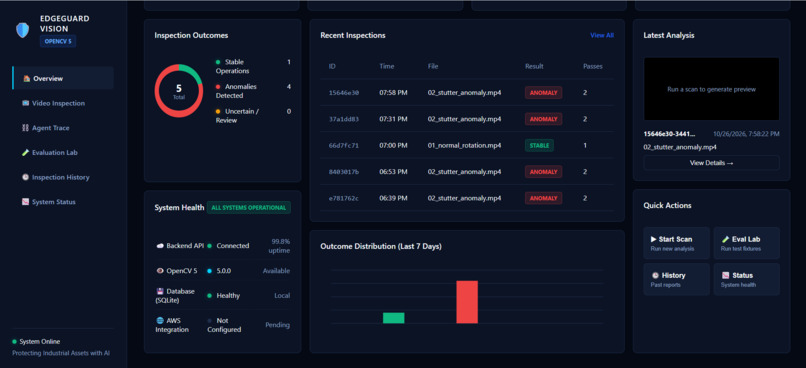Open History quick action card
The image size is (806, 368).
click(676, 280)
